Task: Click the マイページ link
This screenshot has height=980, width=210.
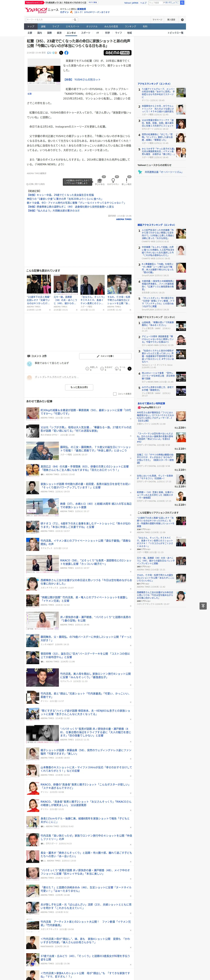Action: pos(157,19)
